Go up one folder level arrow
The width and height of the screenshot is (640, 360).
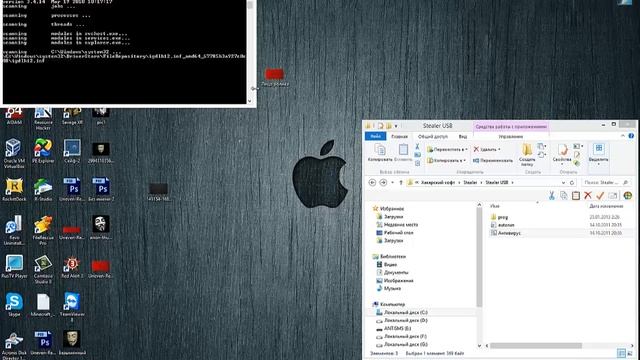tap(401, 182)
